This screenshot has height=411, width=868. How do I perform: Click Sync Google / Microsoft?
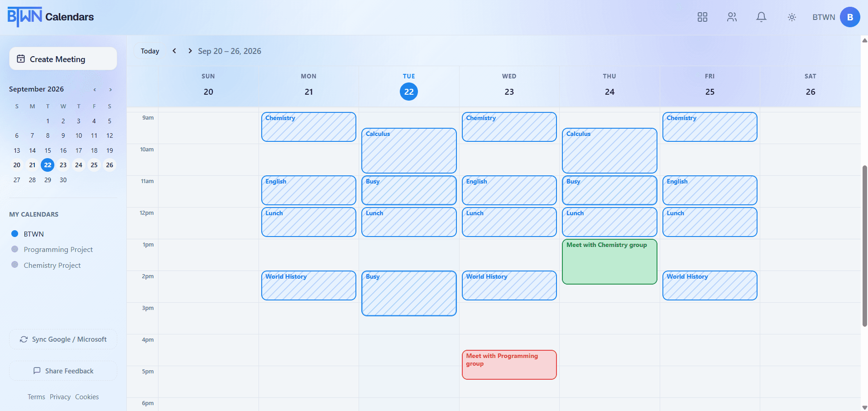63,339
